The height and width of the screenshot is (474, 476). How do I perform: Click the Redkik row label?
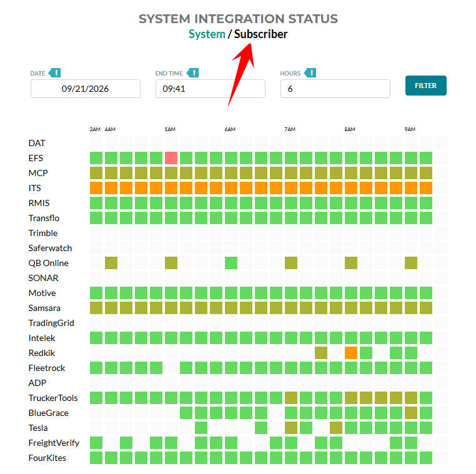[42, 353]
